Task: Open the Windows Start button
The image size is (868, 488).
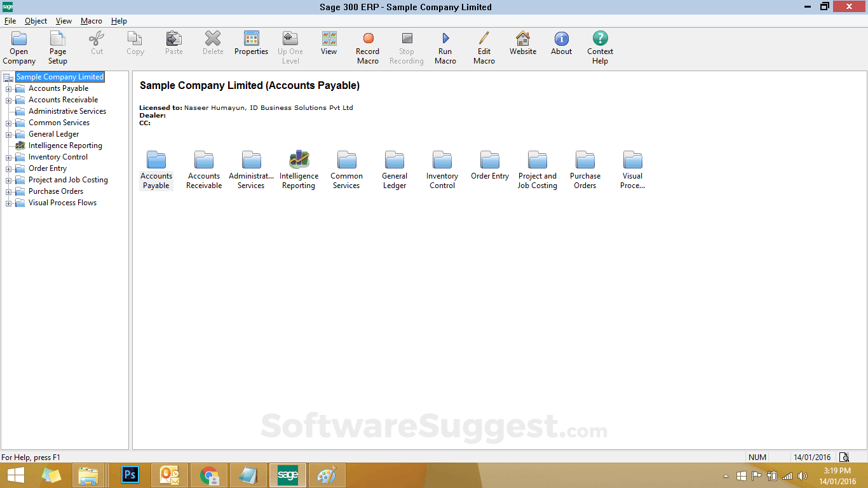Action: pos(15,475)
